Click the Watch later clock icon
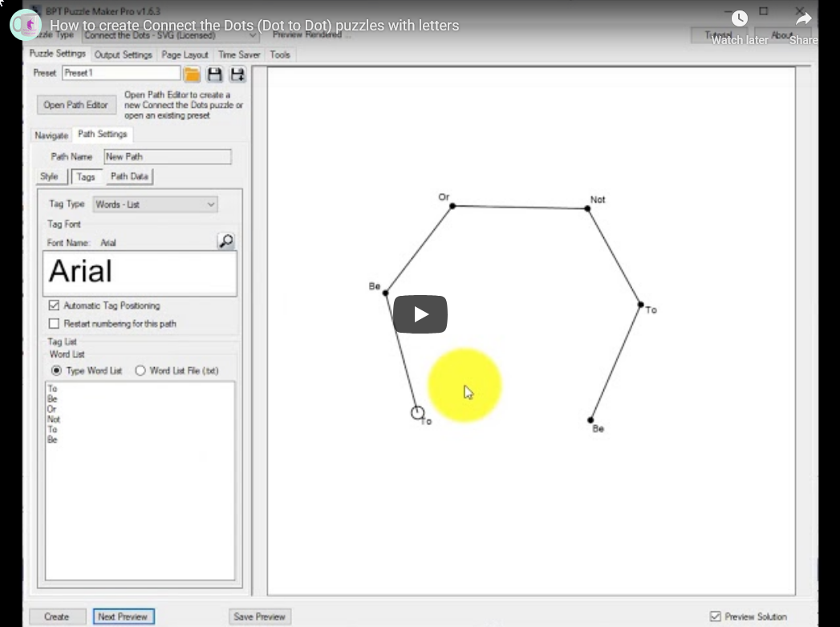Viewport: 840px width, 627px height. pyautogui.click(x=739, y=18)
